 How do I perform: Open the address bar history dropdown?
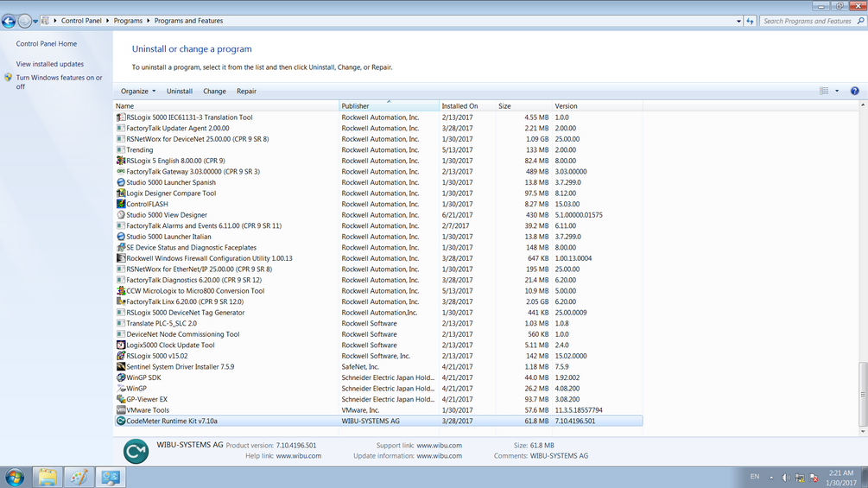[x=738, y=21]
